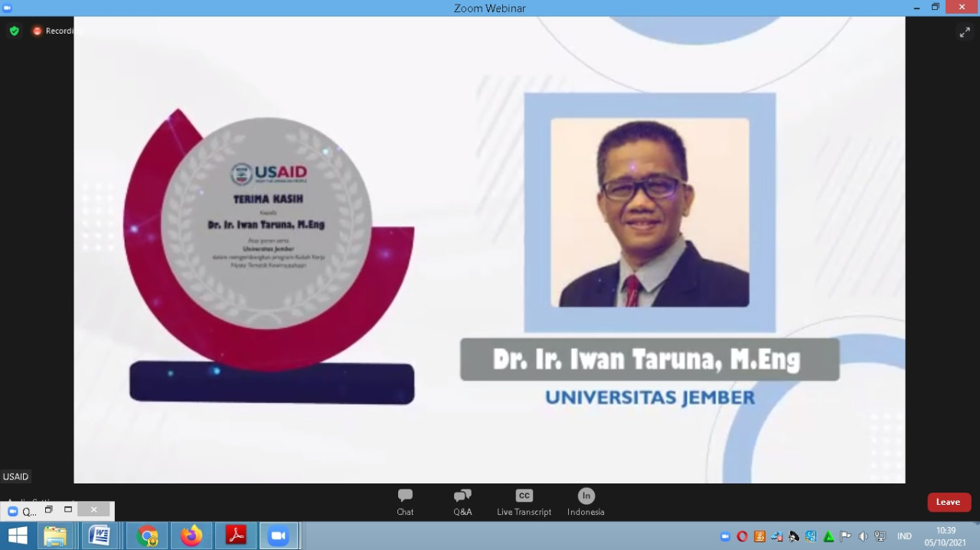Screen dimensions: 980x550
Task: Click the 'Dr. Ir. Iwan Taruna, M.Eng' name banner
Action: 649,360
